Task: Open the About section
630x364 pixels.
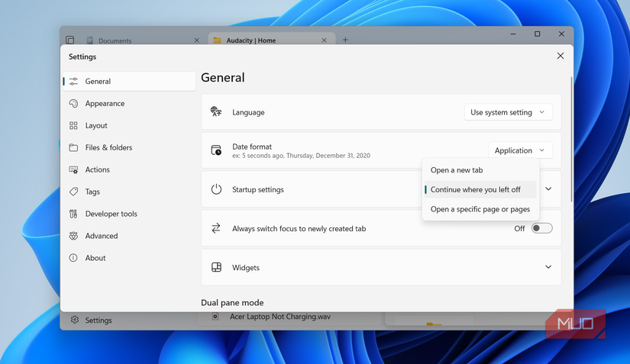Action: 95,259
